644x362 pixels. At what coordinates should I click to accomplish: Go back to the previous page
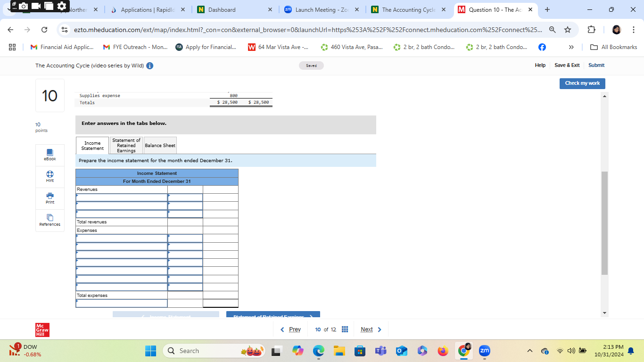(x=11, y=30)
